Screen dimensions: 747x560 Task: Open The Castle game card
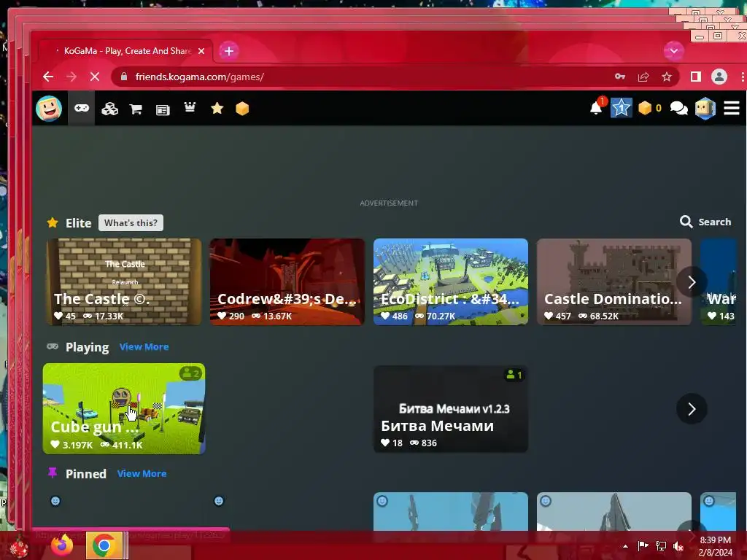coord(124,282)
